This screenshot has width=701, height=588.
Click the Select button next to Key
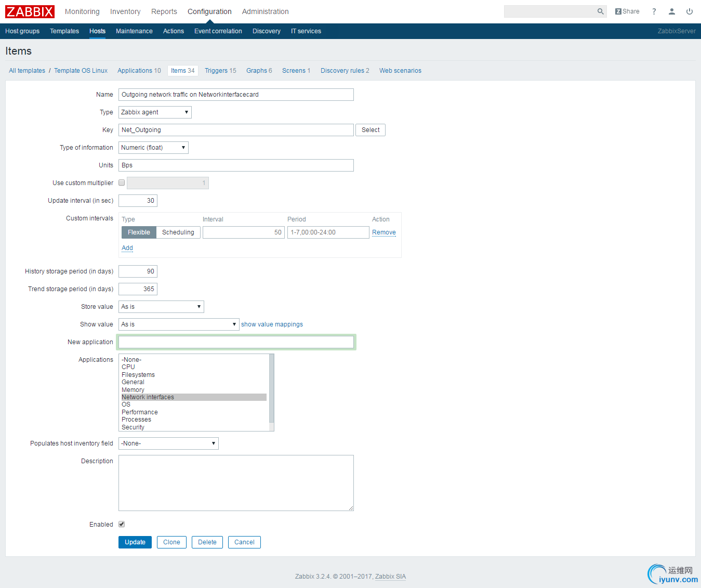[371, 130]
